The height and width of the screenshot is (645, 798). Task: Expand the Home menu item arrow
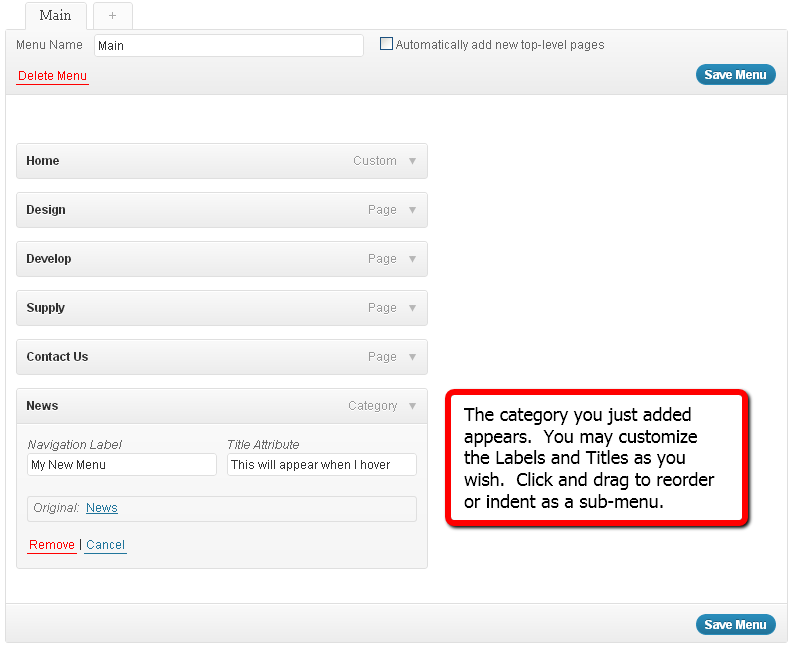[412, 161]
